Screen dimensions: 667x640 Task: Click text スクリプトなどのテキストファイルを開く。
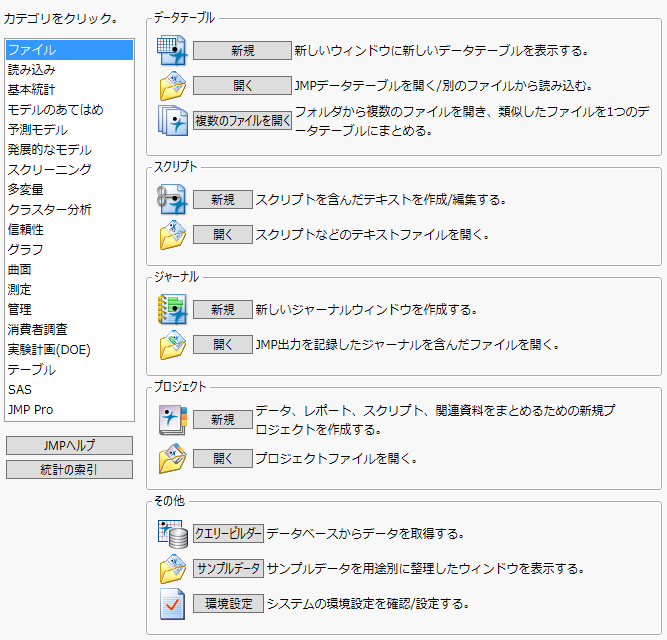[x=373, y=234]
